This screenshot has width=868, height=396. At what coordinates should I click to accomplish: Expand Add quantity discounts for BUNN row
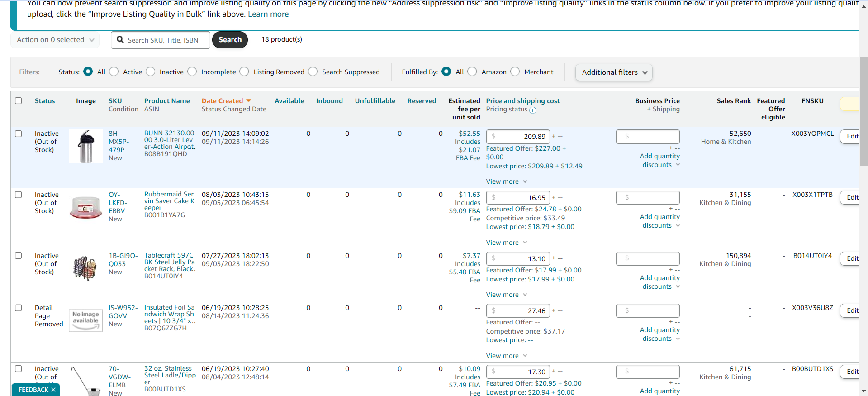pos(660,161)
